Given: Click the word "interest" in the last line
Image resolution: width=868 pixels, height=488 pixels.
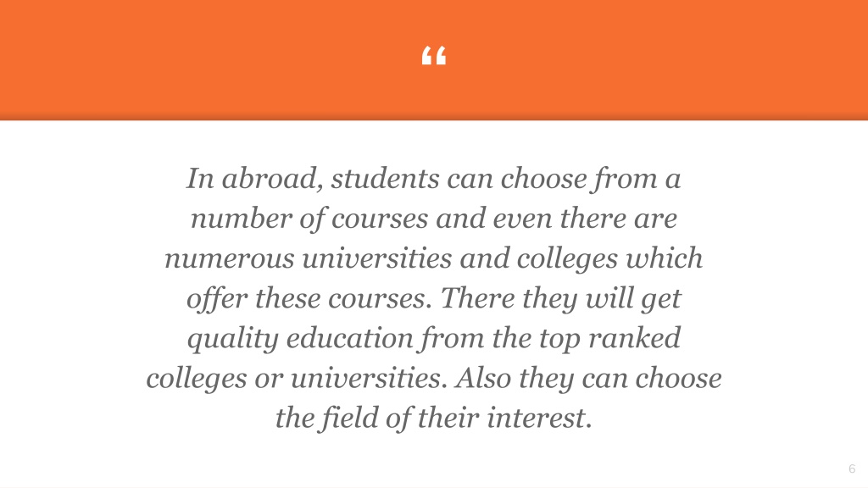Looking at the screenshot, I should (536, 419).
